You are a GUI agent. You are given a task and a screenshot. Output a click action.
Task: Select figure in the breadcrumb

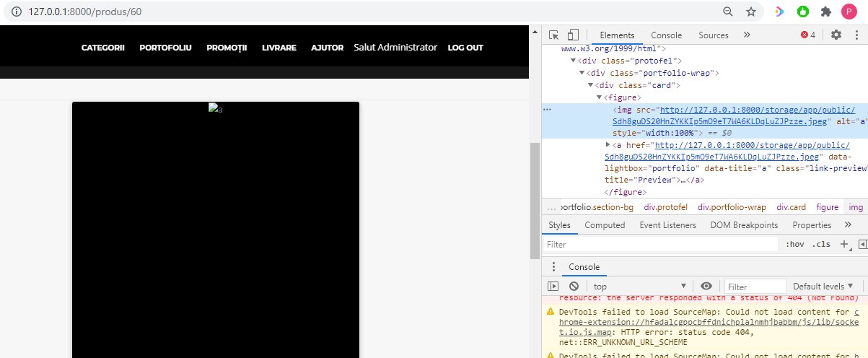click(x=828, y=207)
